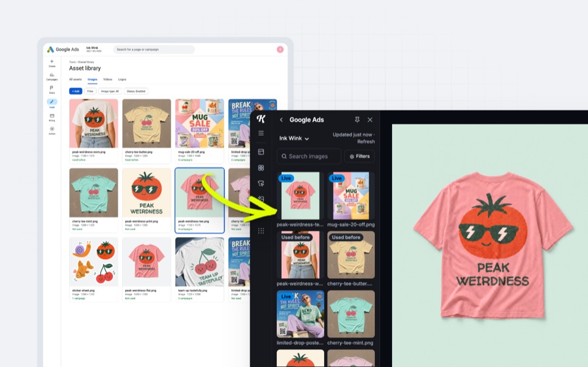Select cherry-tee-butter.png thumbnail in Asset library

coord(146,123)
